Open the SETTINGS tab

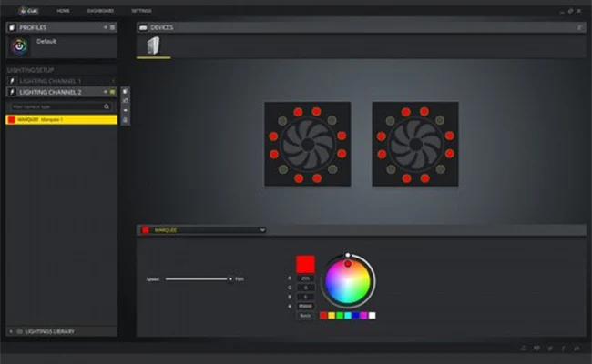point(141,11)
